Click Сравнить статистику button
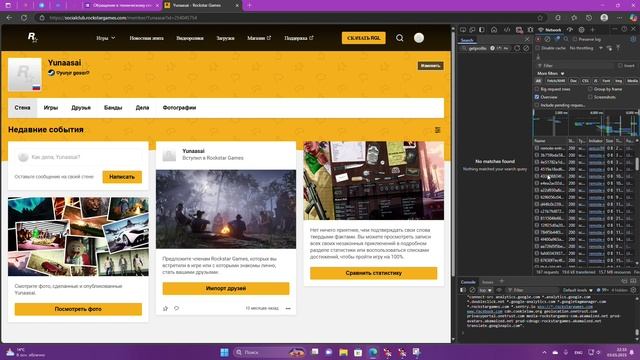Screen dimensions: 640x360 [373, 273]
